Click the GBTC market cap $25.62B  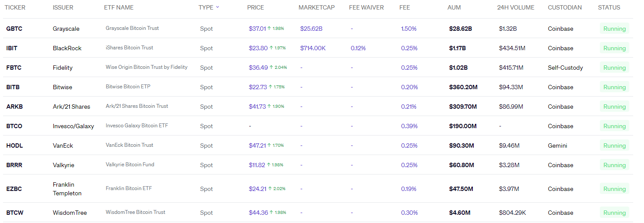311,29
